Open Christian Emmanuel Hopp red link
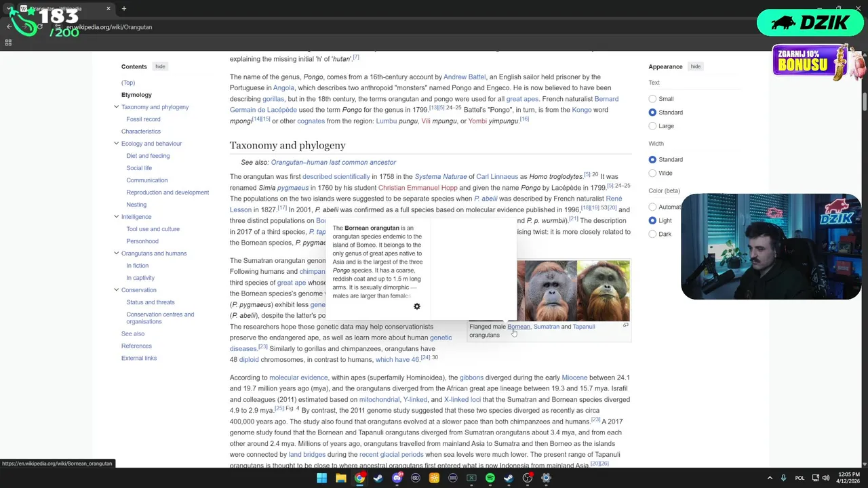The height and width of the screenshot is (488, 868). [418, 188]
